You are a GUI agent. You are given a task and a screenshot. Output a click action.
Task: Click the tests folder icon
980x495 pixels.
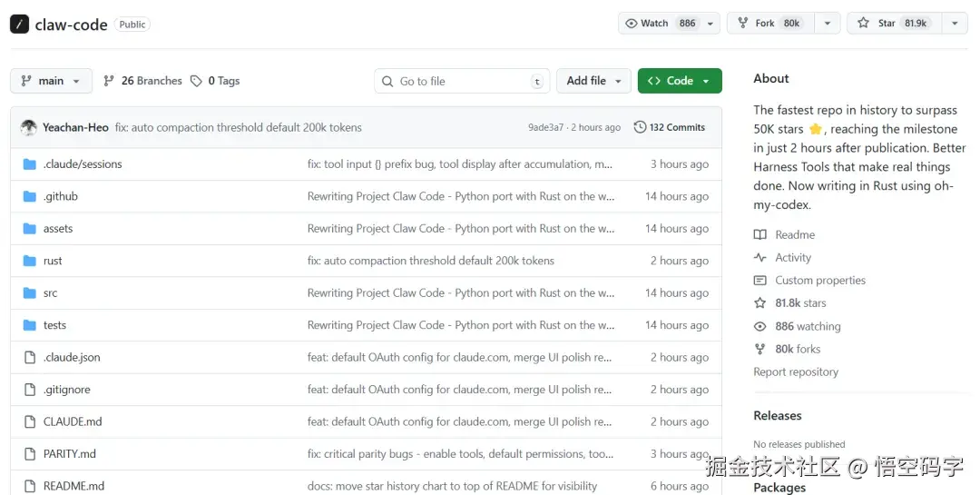click(x=29, y=325)
